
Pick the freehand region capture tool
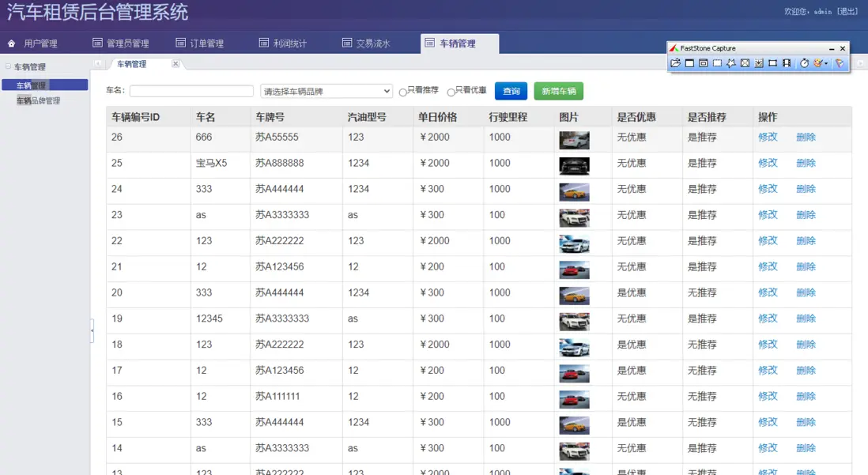click(730, 63)
